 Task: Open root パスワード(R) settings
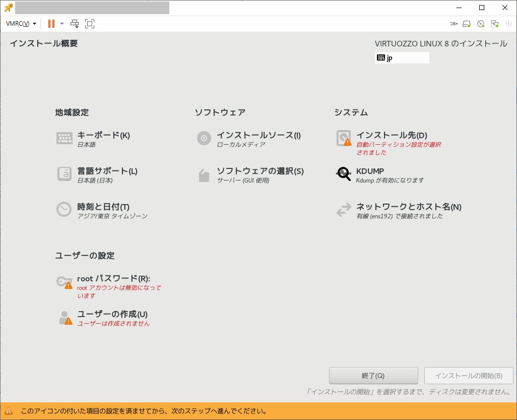tap(114, 278)
